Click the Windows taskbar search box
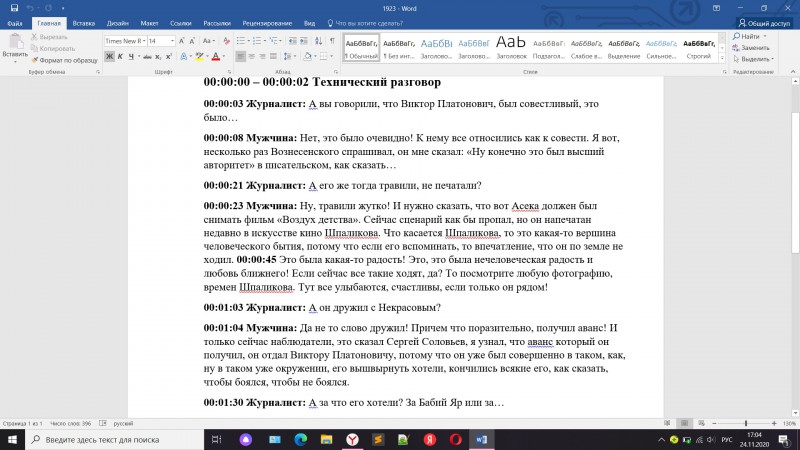This screenshot has width=800, height=450. pos(114,439)
